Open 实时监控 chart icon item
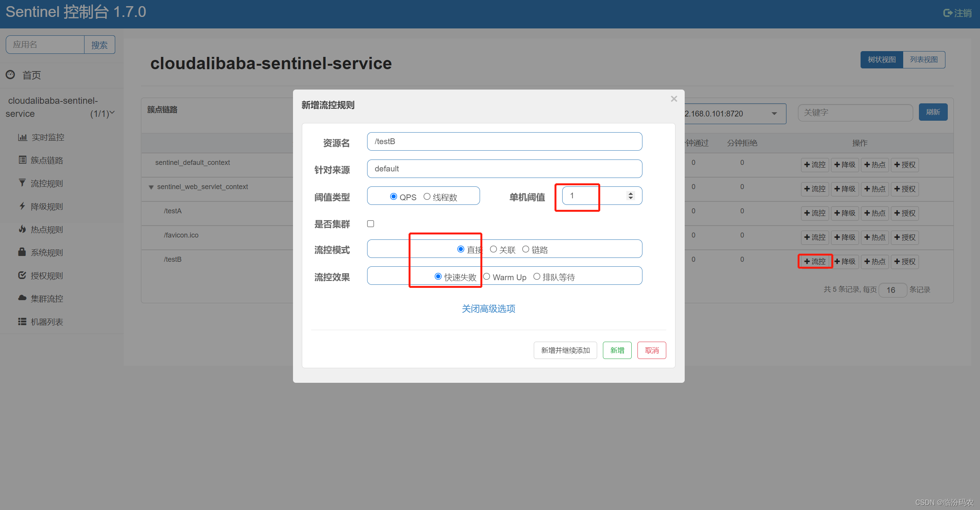This screenshot has width=980, height=510. 41,137
